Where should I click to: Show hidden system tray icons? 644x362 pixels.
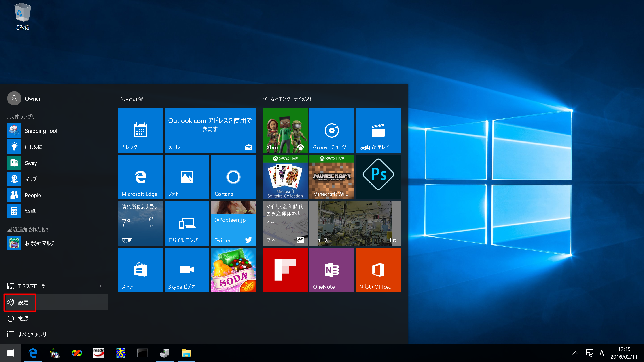coord(575,353)
